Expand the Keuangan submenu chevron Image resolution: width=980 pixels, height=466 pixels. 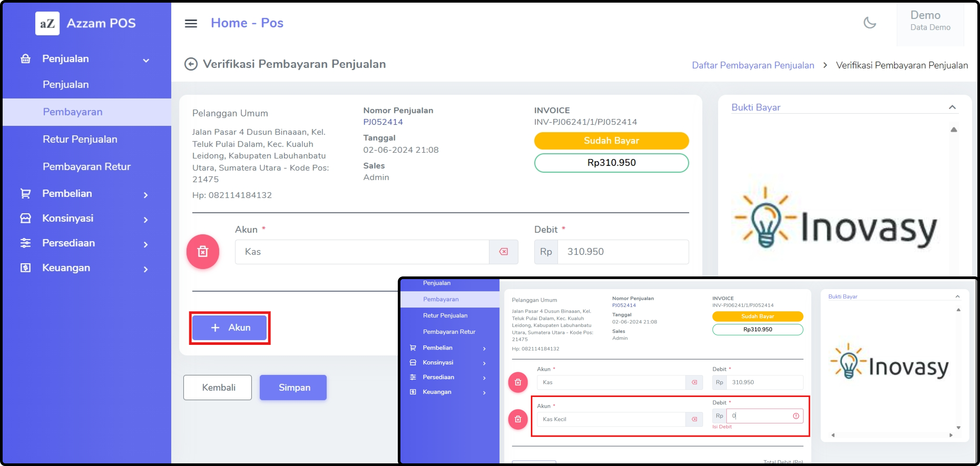[146, 269]
